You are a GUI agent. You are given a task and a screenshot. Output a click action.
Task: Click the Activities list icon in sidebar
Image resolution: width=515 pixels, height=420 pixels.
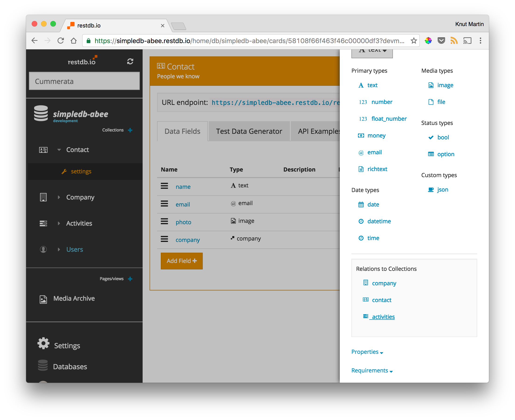(x=43, y=223)
